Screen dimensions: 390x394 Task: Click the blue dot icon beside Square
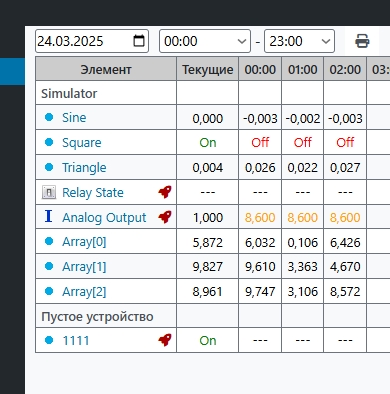point(49,142)
